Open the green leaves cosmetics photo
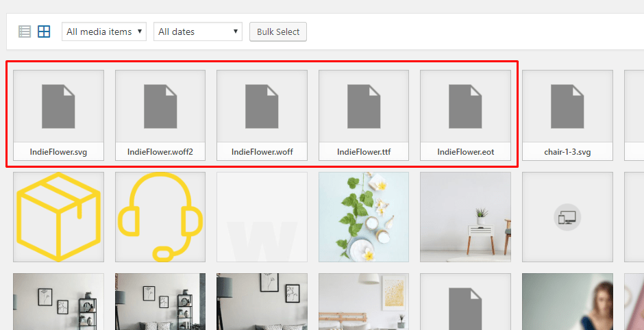This screenshot has height=330, width=644. point(364,217)
